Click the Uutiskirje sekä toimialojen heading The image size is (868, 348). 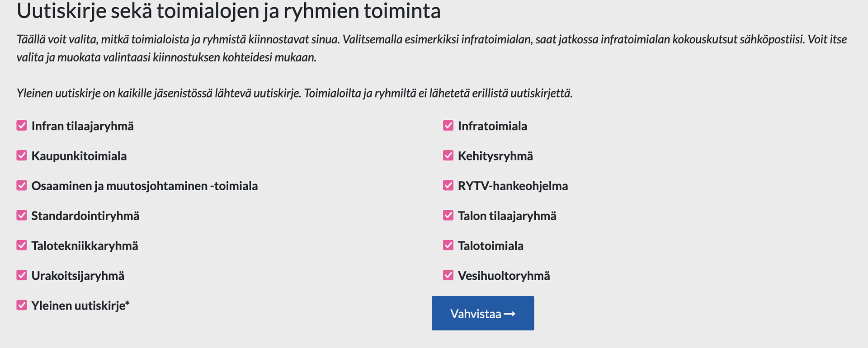[x=228, y=11]
